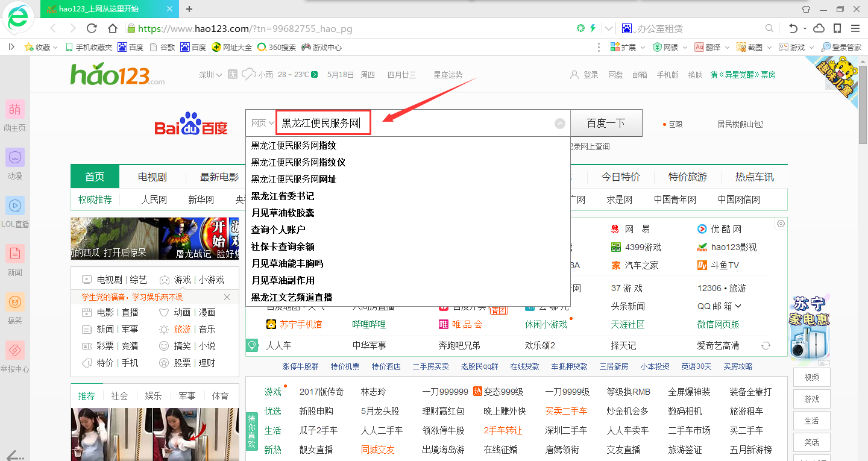Open 游戏中心 bookmark
The image size is (868, 461).
click(322, 47)
